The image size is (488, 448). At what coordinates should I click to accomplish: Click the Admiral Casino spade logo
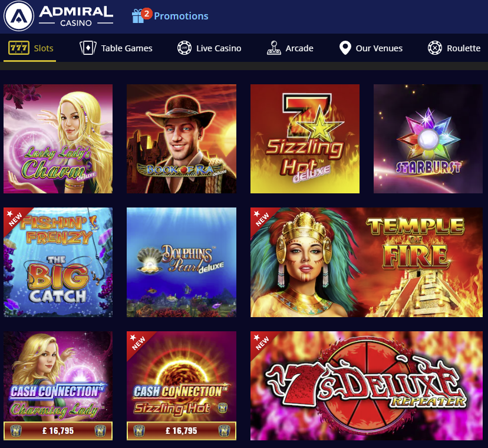coord(19,16)
